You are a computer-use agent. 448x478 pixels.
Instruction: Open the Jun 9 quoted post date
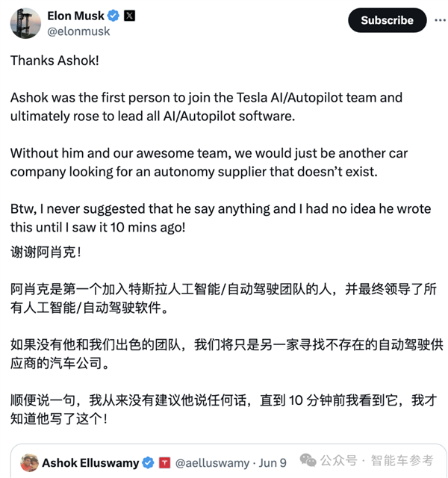tap(273, 462)
